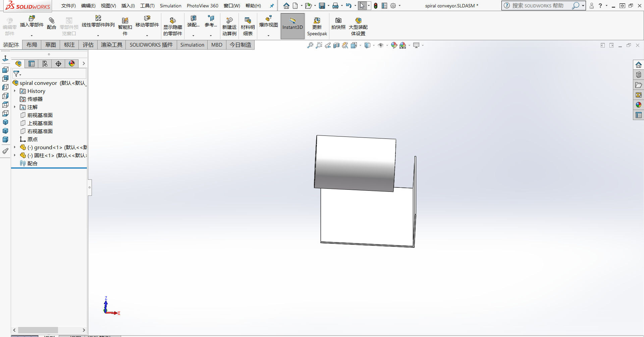Select the 传感器 (Sensors) tree item
Viewport: 644px width, 337px height.
click(x=31, y=99)
